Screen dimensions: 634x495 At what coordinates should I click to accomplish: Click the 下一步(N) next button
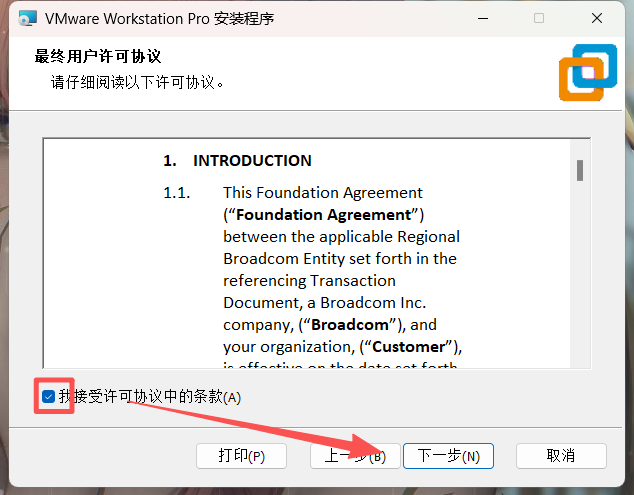[448, 456]
